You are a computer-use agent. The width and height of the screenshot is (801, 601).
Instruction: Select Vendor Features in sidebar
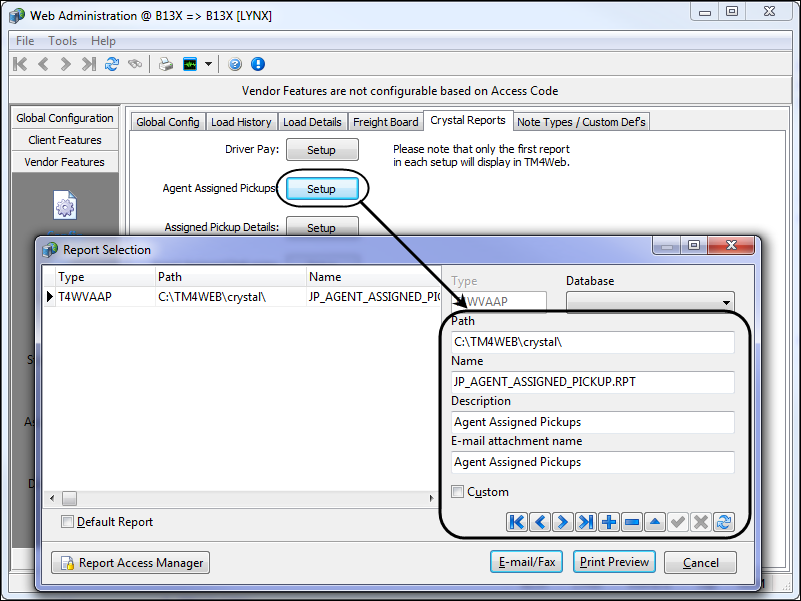point(65,162)
